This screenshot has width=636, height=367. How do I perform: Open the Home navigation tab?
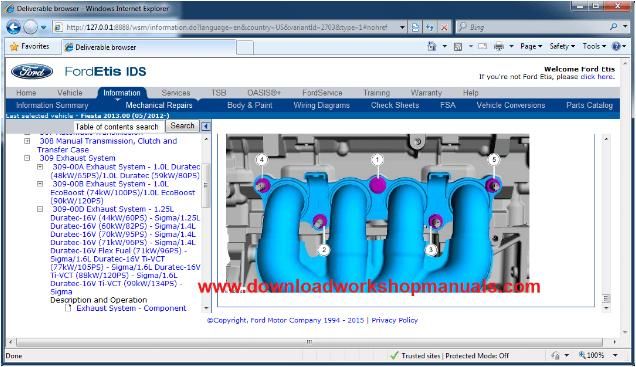point(26,93)
